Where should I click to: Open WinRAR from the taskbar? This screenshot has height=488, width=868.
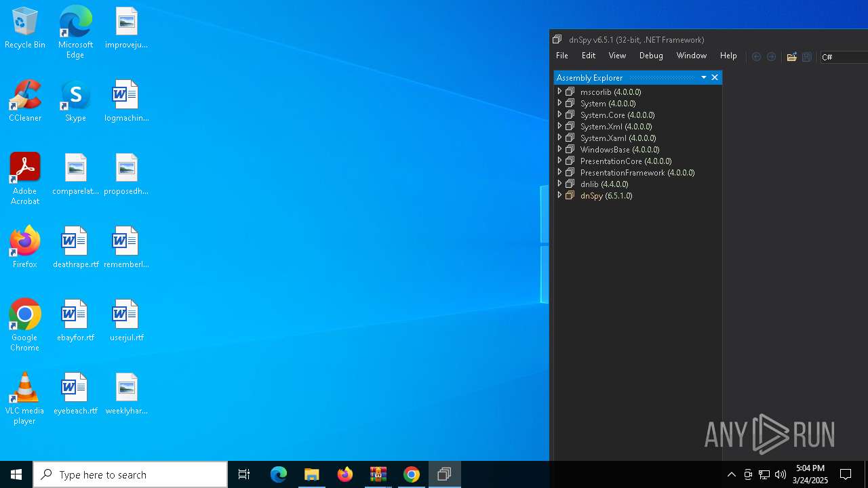pos(378,474)
